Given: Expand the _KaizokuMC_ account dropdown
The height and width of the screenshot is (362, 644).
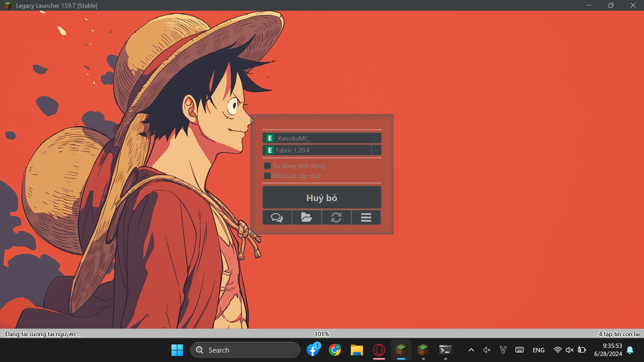Looking at the screenshot, I should tap(322, 138).
